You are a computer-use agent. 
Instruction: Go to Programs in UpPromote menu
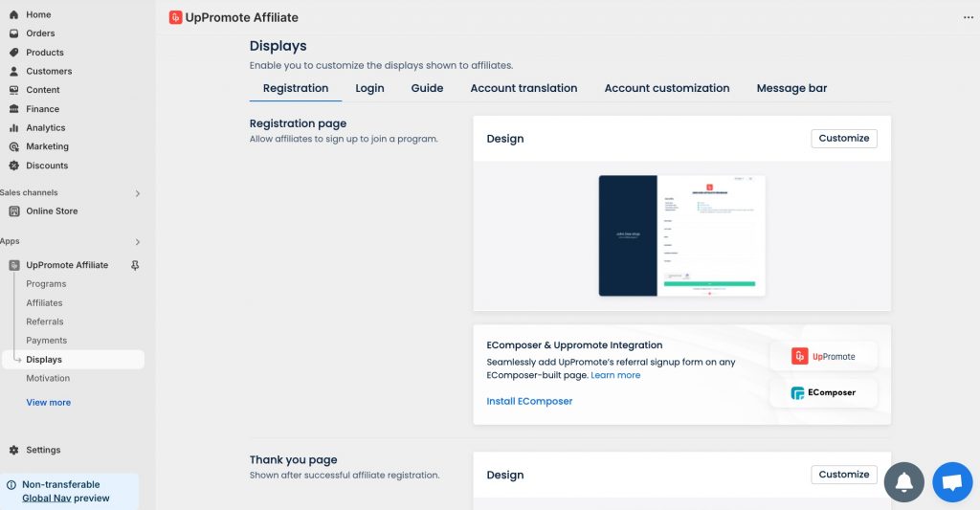click(46, 284)
